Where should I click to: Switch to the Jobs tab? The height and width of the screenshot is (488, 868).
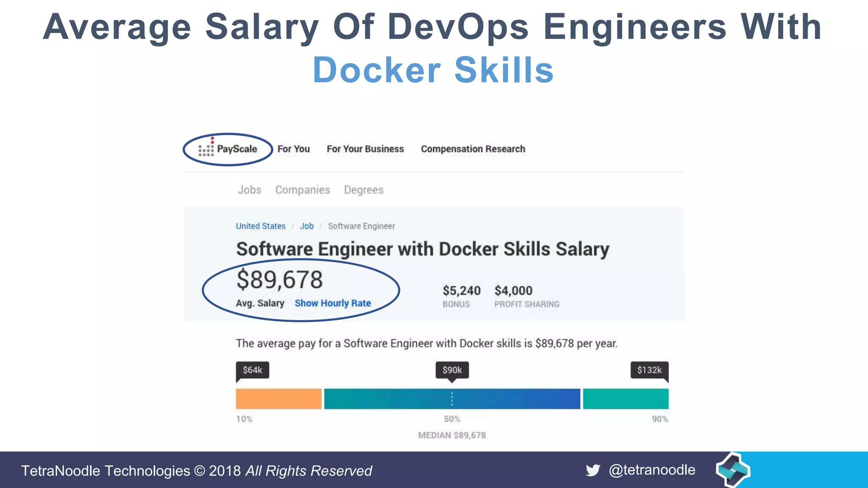pos(249,190)
